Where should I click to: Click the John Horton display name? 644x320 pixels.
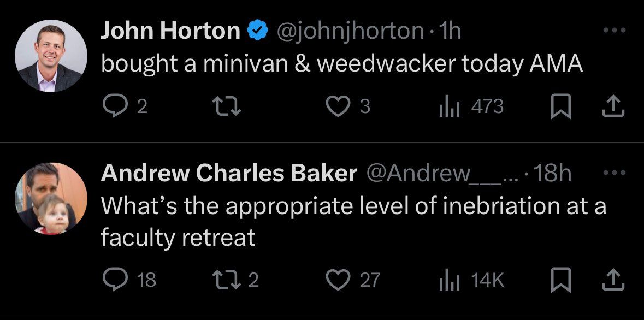pyautogui.click(x=170, y=32)
